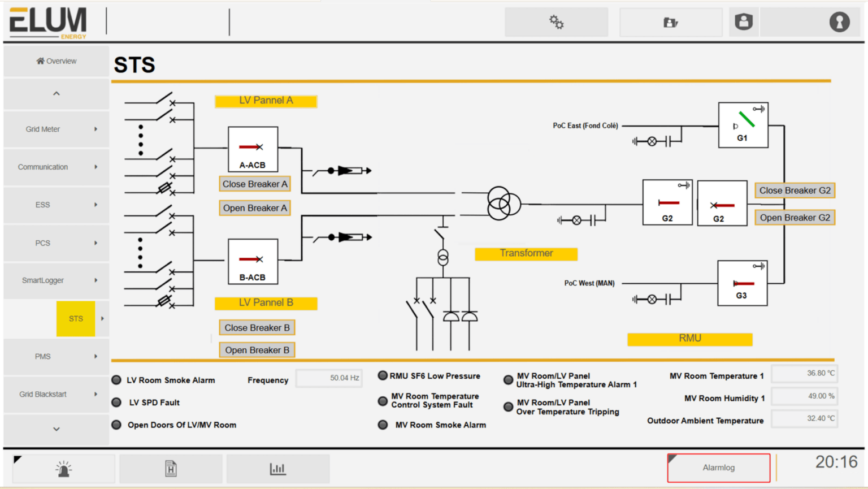
Task: Collapse sidebar with the up chevron
Action: click(56, 93)
